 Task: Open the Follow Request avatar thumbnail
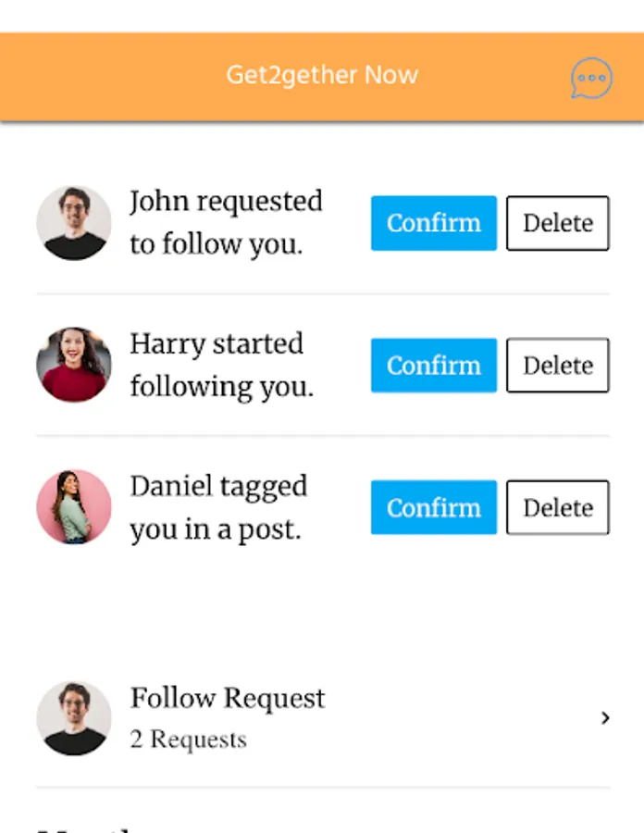coord(74,718)
